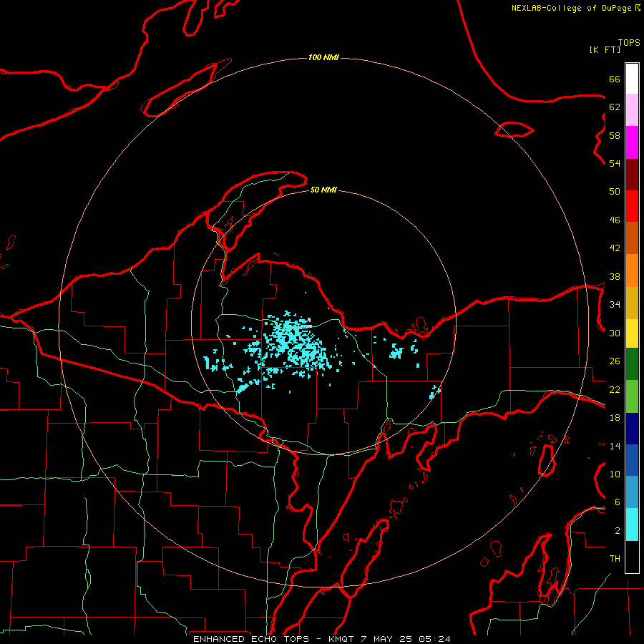
Task: Click the 66 value on the legend
Action: click(615, 79)
